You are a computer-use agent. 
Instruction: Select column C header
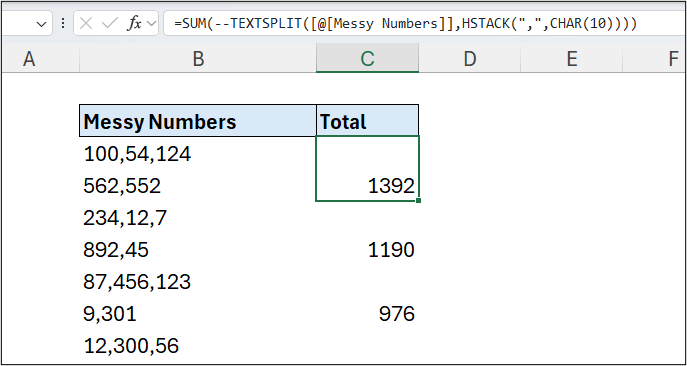[367, 58]
